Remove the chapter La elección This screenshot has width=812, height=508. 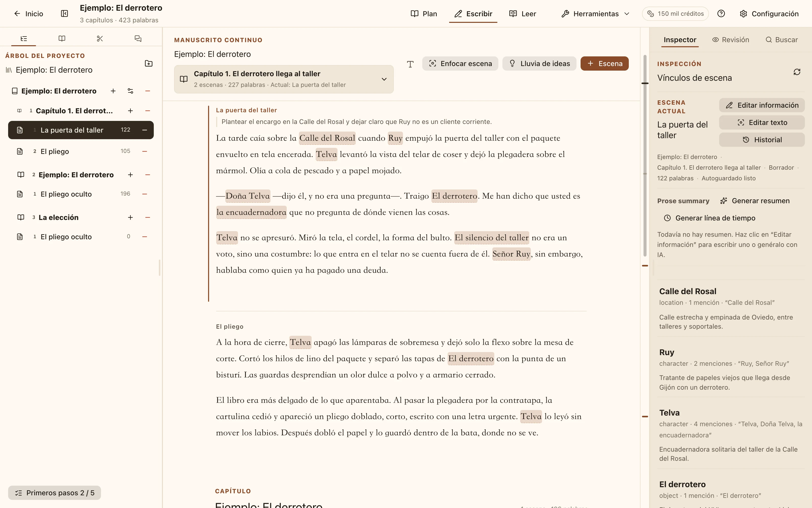tap(148, 217)
